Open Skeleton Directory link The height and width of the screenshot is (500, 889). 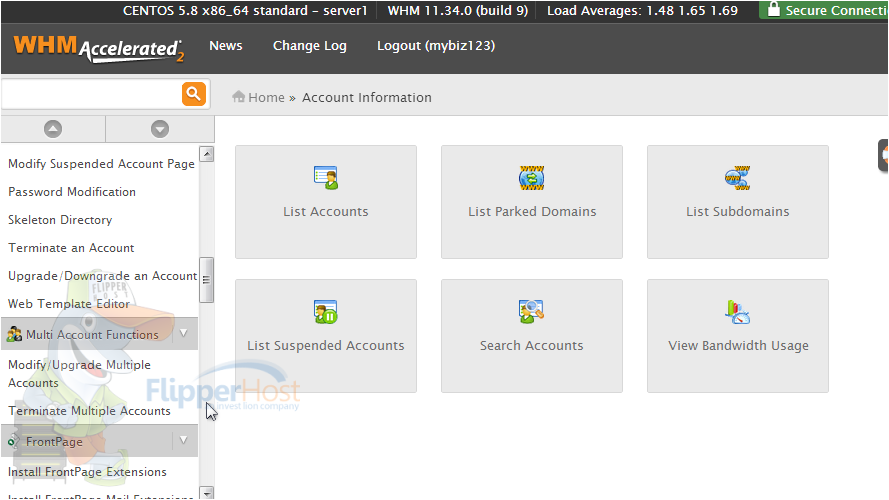click(x=60, y=220)
